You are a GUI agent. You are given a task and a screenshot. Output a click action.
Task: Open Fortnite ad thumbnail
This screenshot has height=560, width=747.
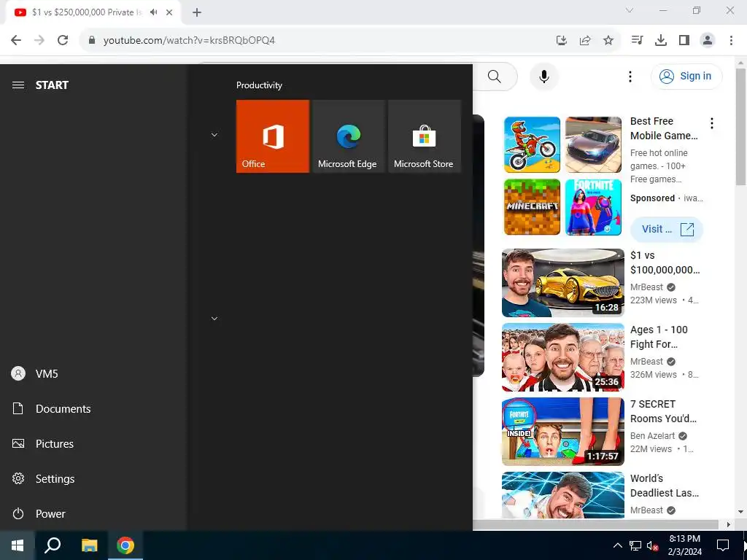(x=593, y=206)
